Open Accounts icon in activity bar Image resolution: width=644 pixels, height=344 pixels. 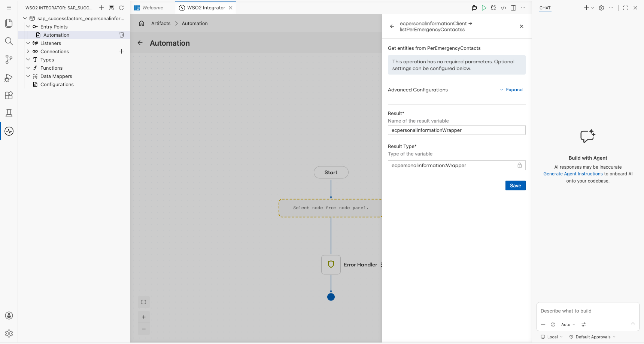tap(9, 316)
